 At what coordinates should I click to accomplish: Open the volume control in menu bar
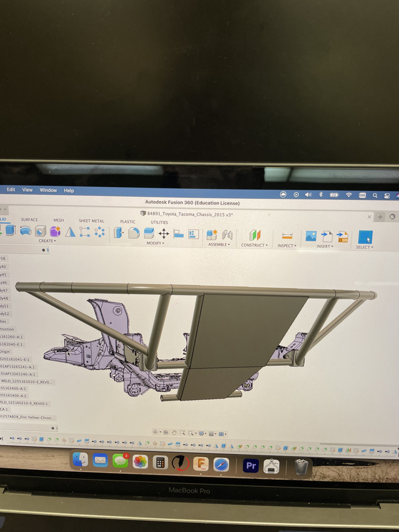pos(308,195)
